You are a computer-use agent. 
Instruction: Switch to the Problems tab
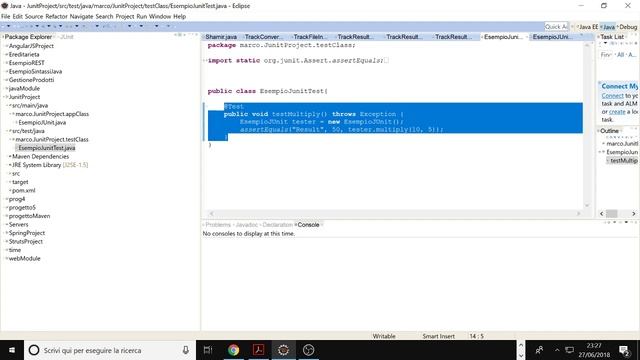click(x=218, y=225)
